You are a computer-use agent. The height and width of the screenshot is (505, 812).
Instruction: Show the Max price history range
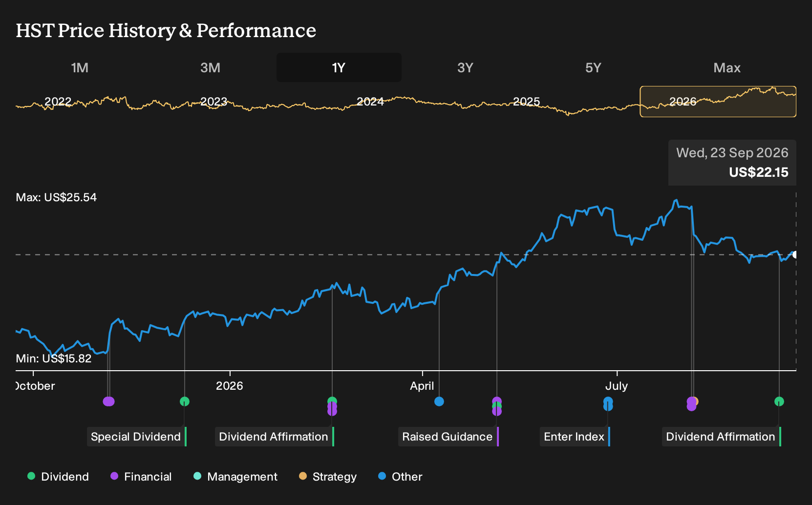click(727, 67)
